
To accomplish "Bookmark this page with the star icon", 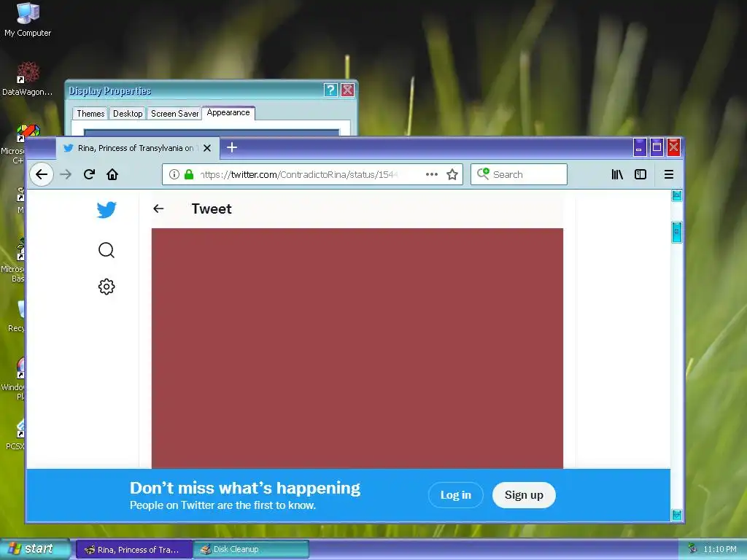I will point(452,174).
